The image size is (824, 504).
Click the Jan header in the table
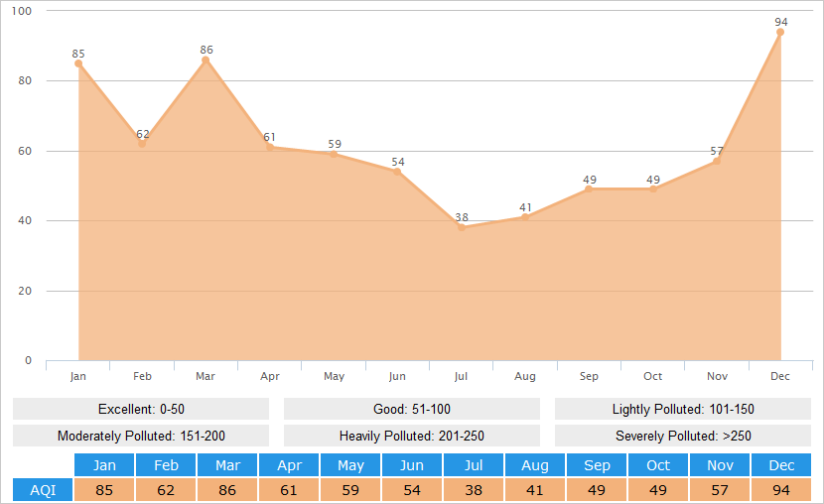coord(104,465)
